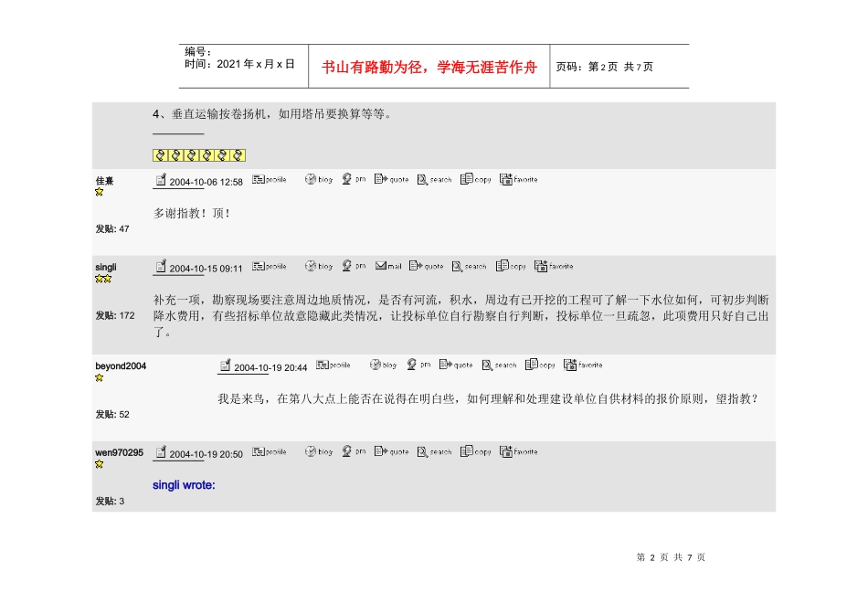The image size is (868, 614).
Task: Click the red header motto '书山有路勤为径'
Action: coord(372,68)
